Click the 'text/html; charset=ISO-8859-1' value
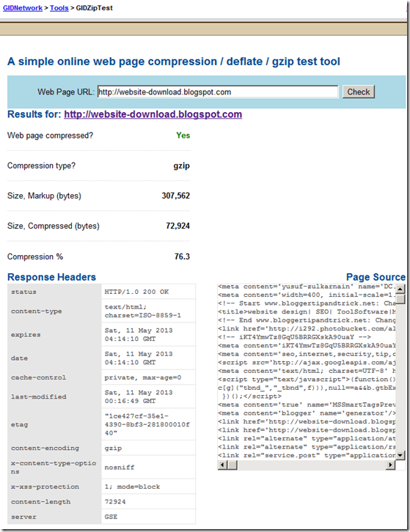Viewport: 410px width, 532px height. point(148,311)
